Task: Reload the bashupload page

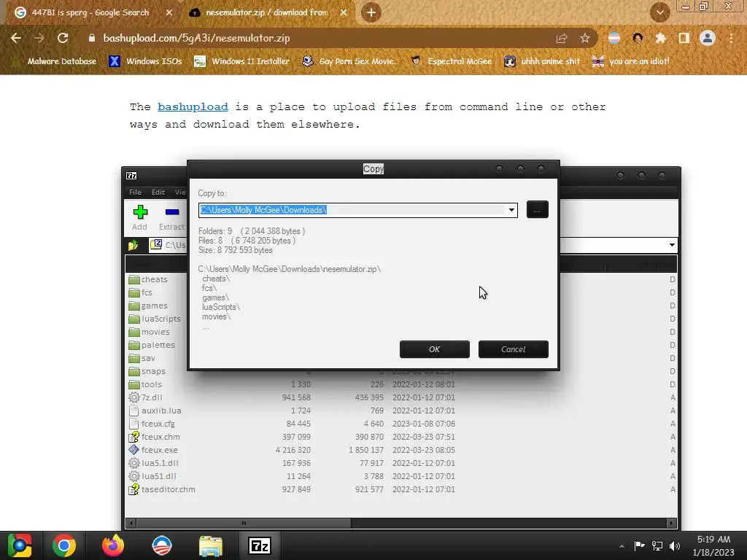Action: 63,38
